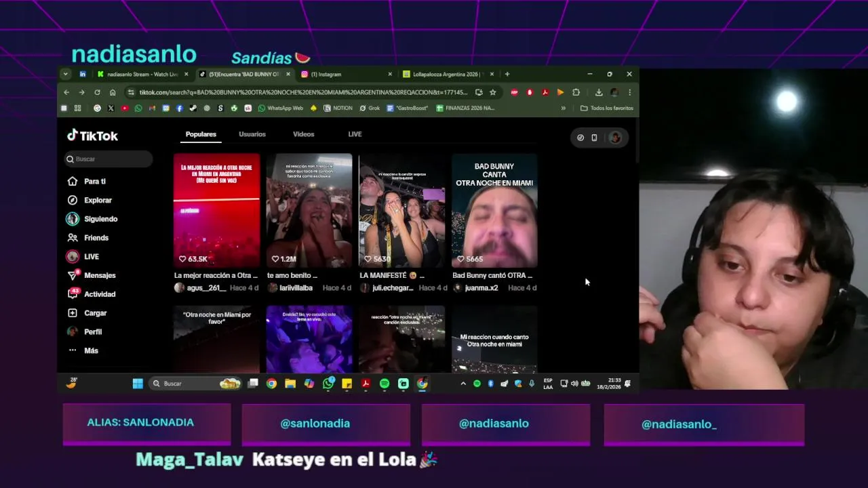Viewport: 868px width, 488px height.
Task: Focus the TikTok Buscar search field
Action: (108, 159)
